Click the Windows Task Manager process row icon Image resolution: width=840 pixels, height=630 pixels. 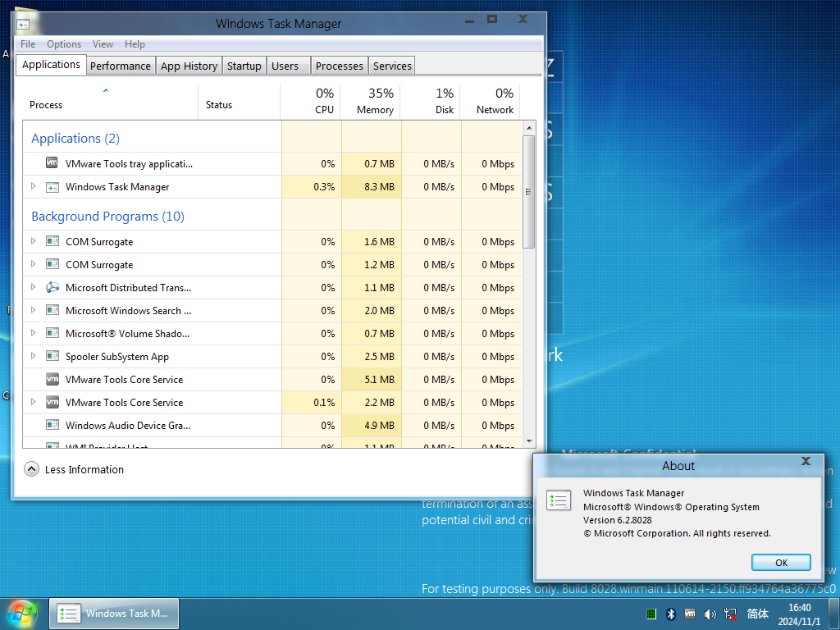(52, 187)
